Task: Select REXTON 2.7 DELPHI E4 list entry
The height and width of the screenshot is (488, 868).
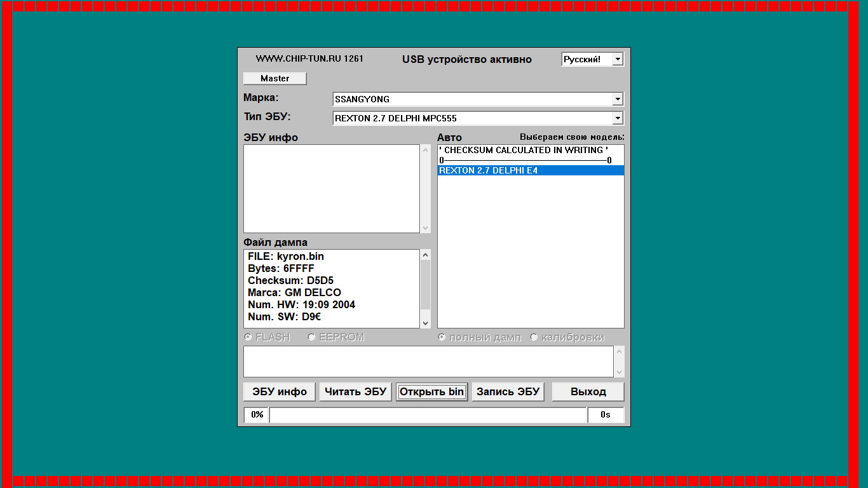Action: pos(530,170)
